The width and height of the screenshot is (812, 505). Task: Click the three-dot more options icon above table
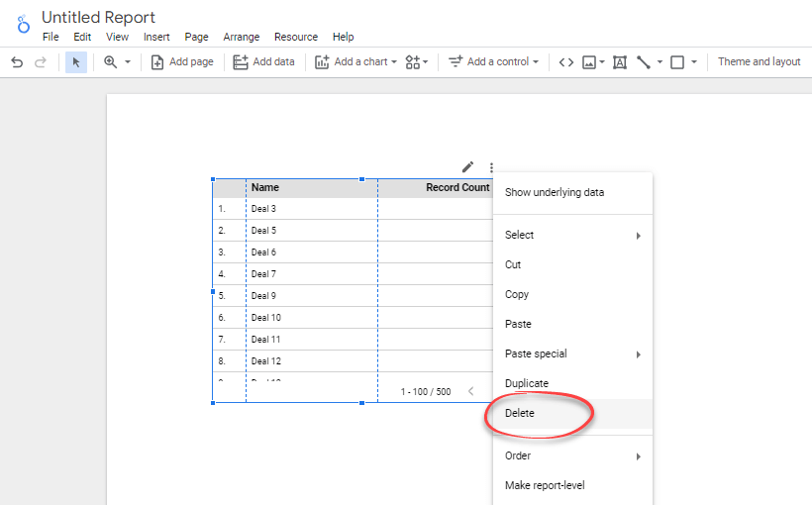coord(491,167)
